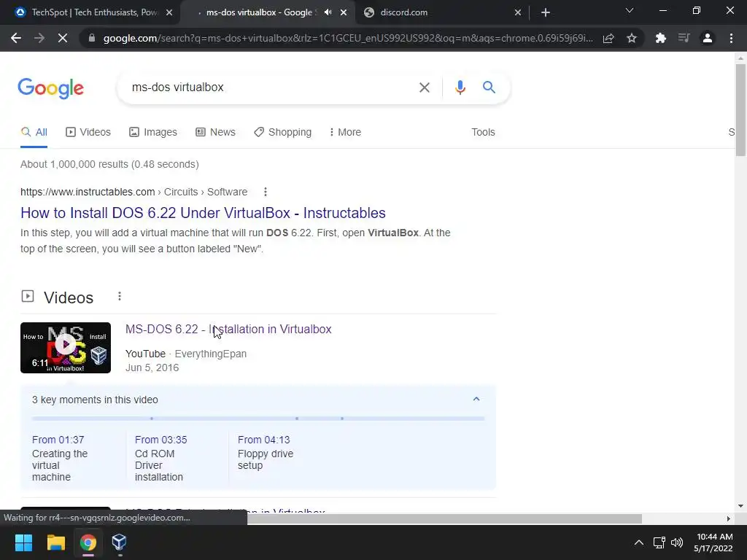Viewport: 747px width, 560px height.
Task: Close the discord.com tab
Action: pyautogui.click(x=518, y=12)
